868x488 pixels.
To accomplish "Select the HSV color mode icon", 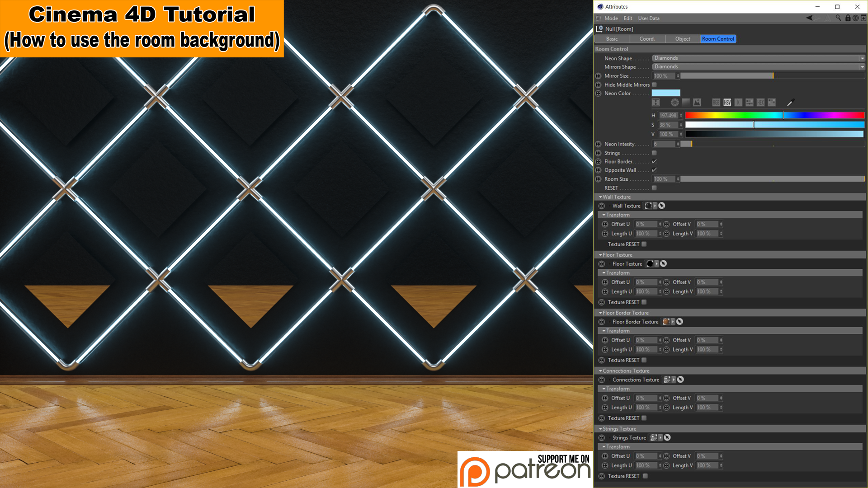I will [x=726, y=103].
